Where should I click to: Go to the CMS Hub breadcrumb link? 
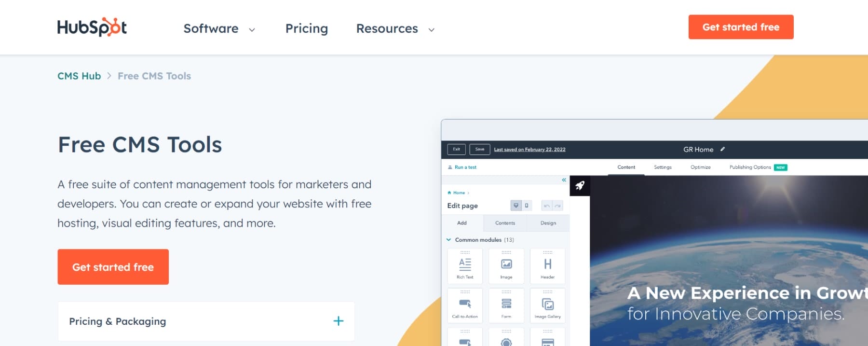click(79, 76)
